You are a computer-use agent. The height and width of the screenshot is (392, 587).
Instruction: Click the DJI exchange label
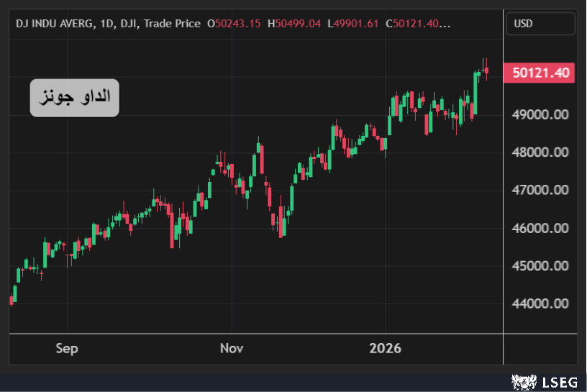[x=128, y=24]
